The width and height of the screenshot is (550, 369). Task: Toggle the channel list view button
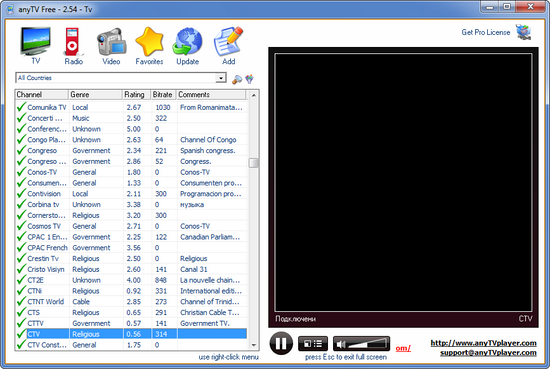coord(313,344)
